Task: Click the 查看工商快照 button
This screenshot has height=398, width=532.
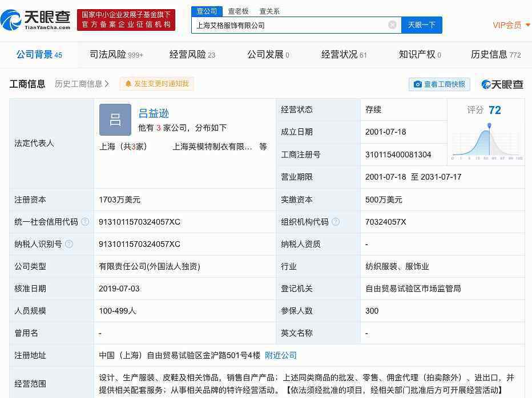Action: tap(440, 84)
